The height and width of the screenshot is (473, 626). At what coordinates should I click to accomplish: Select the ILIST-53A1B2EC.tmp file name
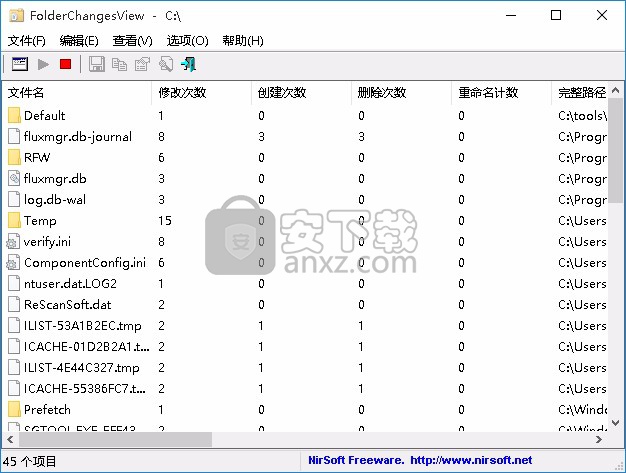[83, 325]
